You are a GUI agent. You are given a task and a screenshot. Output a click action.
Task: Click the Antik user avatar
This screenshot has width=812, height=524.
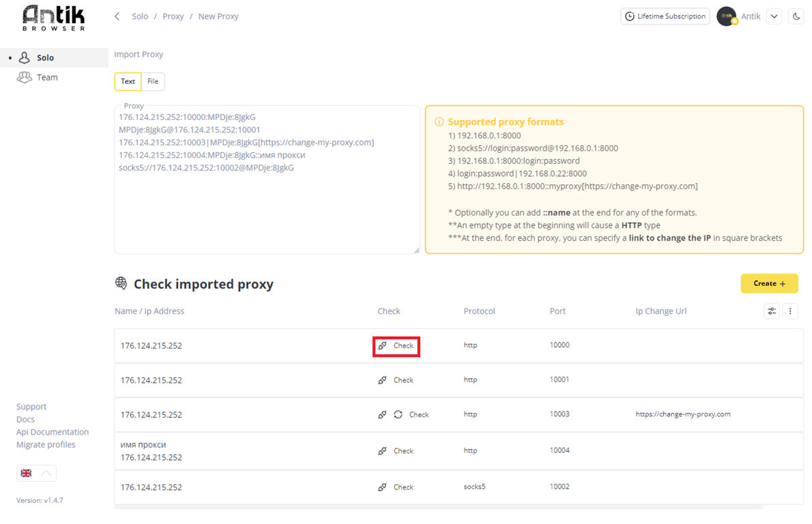(727, 16)
